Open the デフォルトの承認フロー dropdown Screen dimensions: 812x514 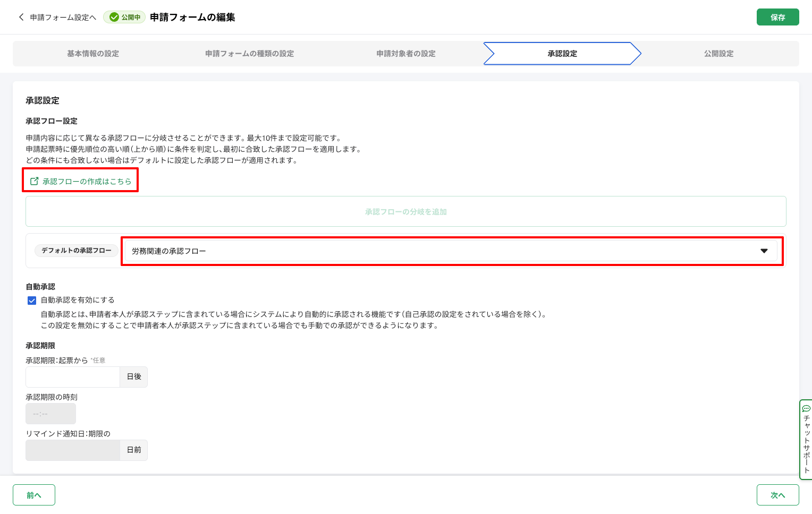pyautogui.click(x=451, y=251)
